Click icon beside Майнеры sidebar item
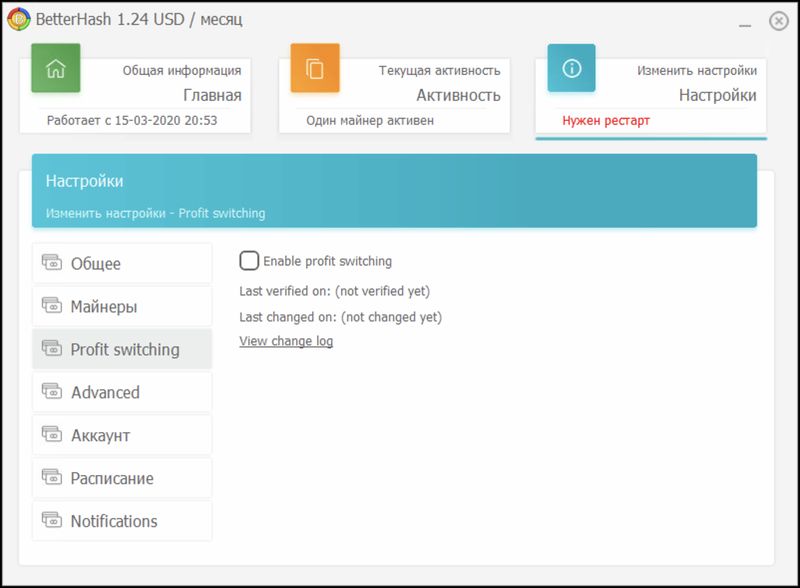The image size is (800, 588). 52,306
